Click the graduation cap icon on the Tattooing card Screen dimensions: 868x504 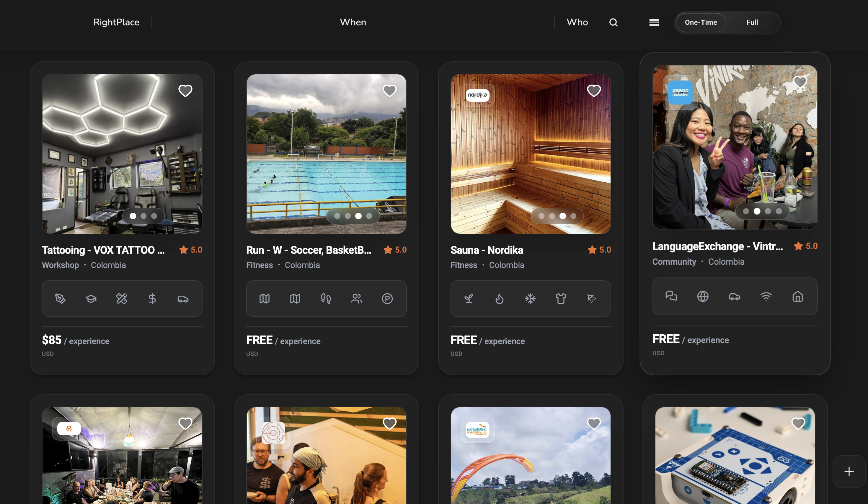pyautogui.click(x=91, y=299)
